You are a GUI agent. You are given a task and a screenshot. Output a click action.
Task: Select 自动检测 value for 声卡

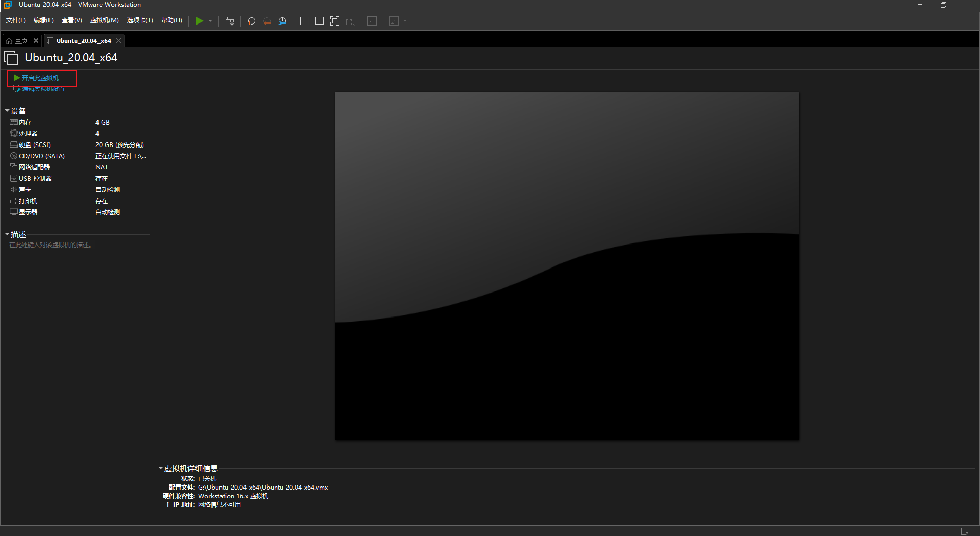click(x=108, y=190)
